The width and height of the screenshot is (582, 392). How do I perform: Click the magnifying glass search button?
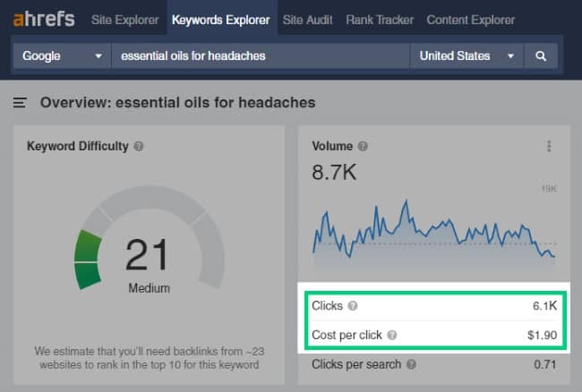[x=541, y=56]
